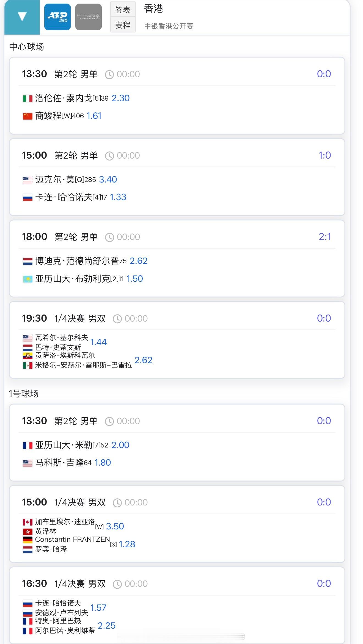
Task: Select odds 2.30 for 洛伦佐·索内戈
Action: click(x=120, y=98)
